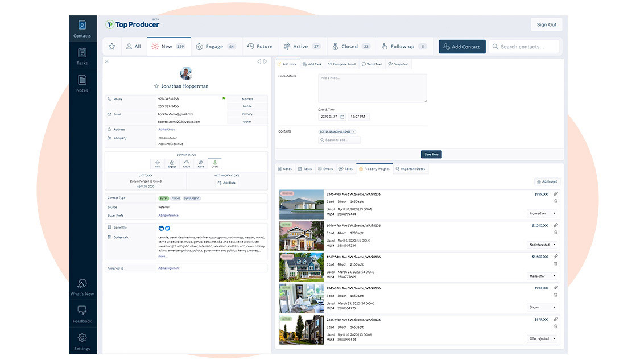636x364 pixels.
Task: Switch to Engage contacts tab
Action: coord(216,47)
